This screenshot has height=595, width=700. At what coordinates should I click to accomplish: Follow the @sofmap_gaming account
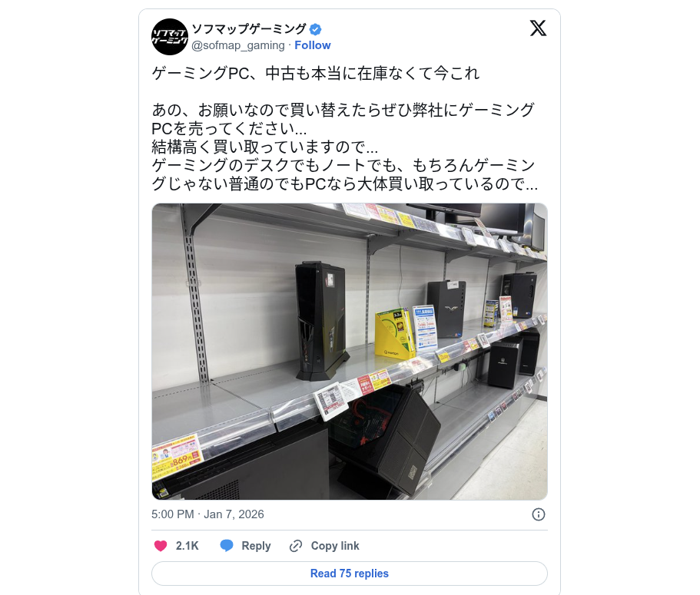coord(313,45)
